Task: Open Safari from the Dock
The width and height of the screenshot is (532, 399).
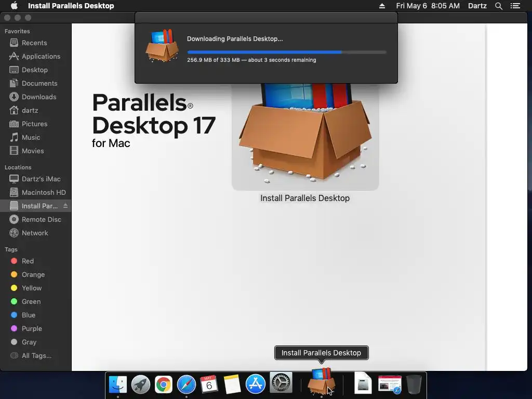Action: pos(187,384)
